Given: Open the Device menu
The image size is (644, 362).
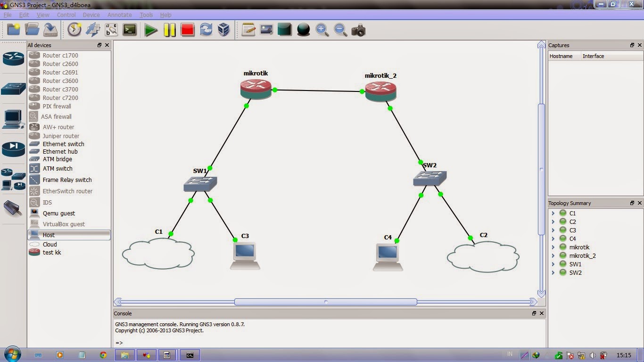Looking at the screenshot, I should click(91, 15).
